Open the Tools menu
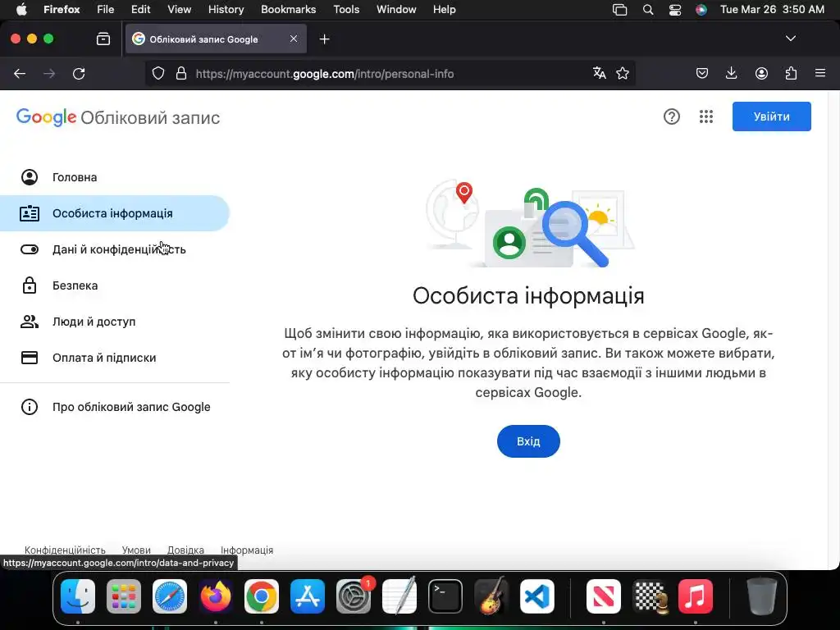The image size is (840, 630). (346, 9)
